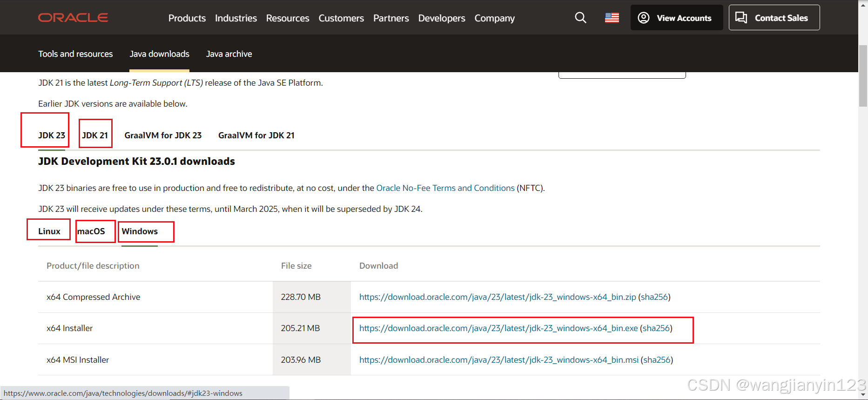Click the File size column header
This screenshot has height=400, width=868.
296,266
